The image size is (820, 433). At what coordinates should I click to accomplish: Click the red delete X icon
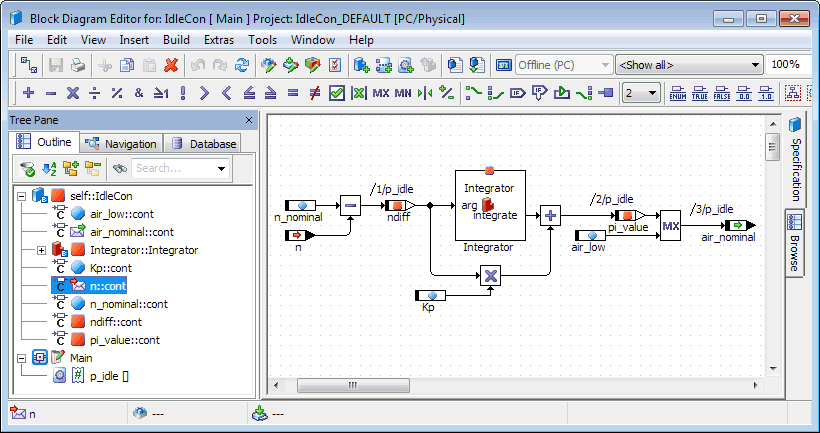click(172, 65)
